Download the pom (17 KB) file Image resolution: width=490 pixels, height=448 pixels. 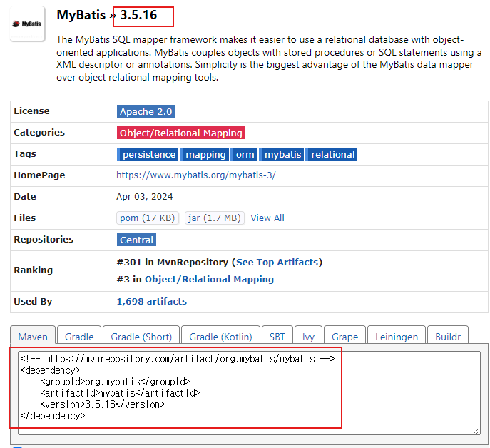coord(148,218)
